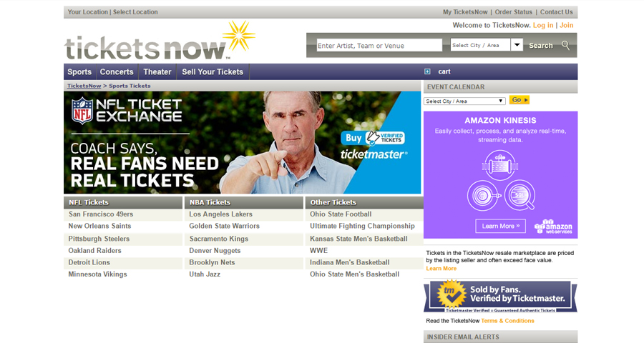This screenshot has height=343, width=644.
Task: Select the Los Angeles Lakers tickets link
Action: pyautogui.click(x=220, y=214)
